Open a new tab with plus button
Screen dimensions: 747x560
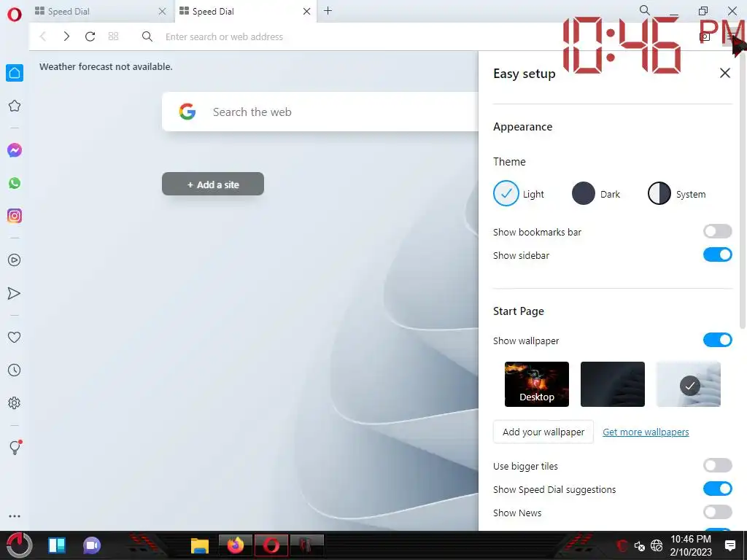tap(328, 11)
